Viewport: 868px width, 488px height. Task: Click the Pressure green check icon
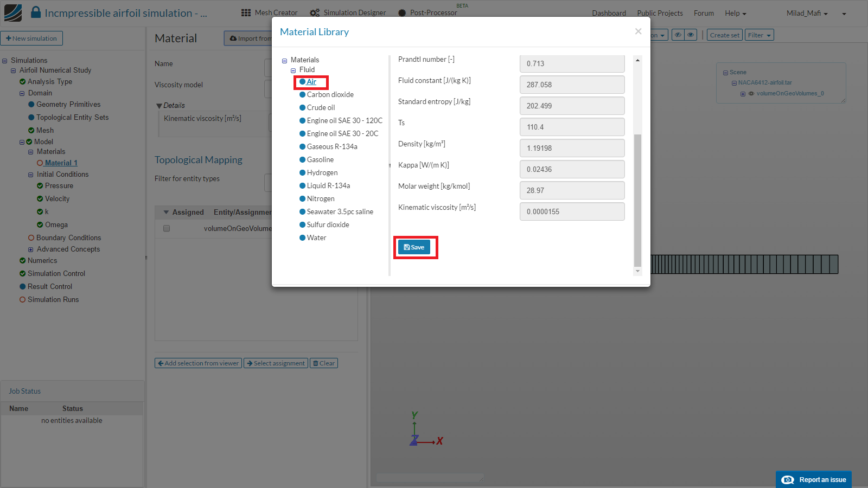pyautogui.click(x=40, y=186)
